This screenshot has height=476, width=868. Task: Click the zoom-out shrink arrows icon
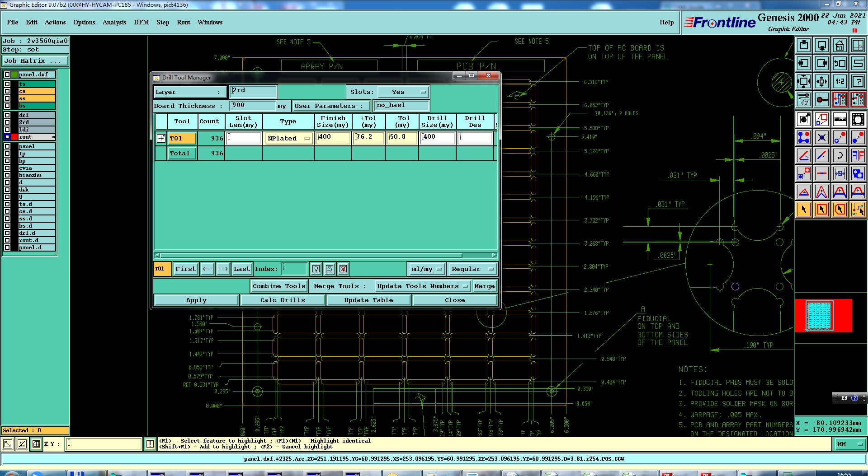point(822,81)
